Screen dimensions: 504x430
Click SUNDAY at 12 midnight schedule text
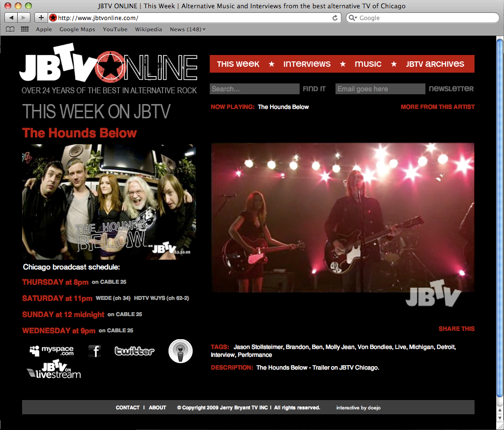click(63, 314)
